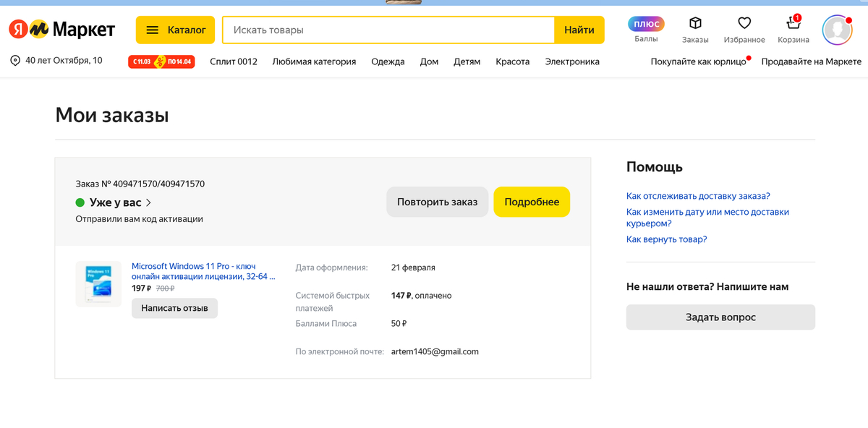The image size is (868, 428).
Task: Open Как изменить дату или место доставки link
Action: (x=707, y=218)
